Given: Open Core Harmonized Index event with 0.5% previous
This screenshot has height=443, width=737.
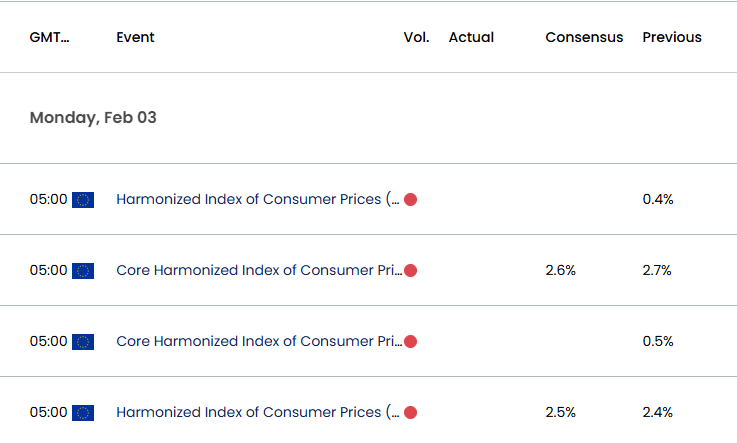Looking at the screenshot, I should point(259,341).
